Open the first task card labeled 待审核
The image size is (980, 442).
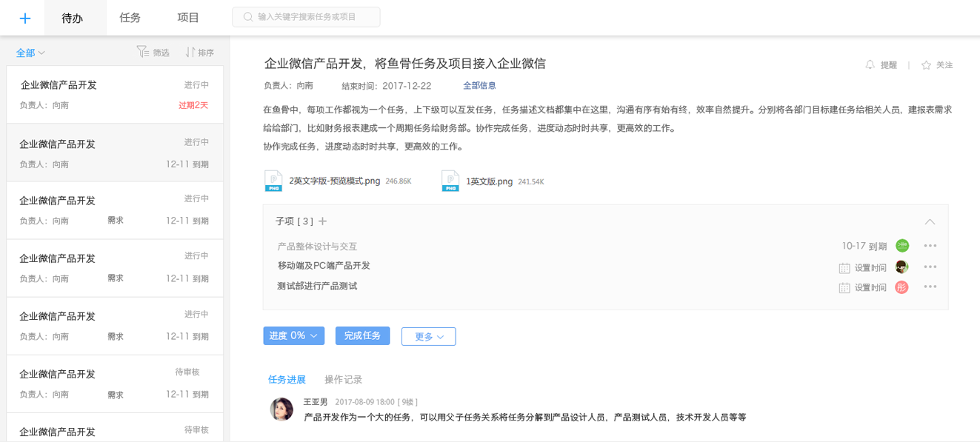pyautogui.click(x=115, y=384)
